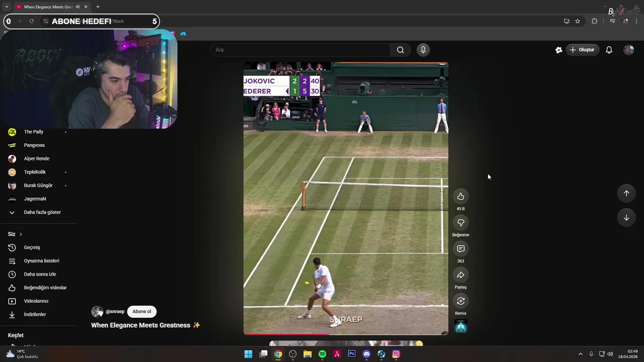
Task: Click the Short title When Elegance Meets Greatness
Action: (145, 325)
